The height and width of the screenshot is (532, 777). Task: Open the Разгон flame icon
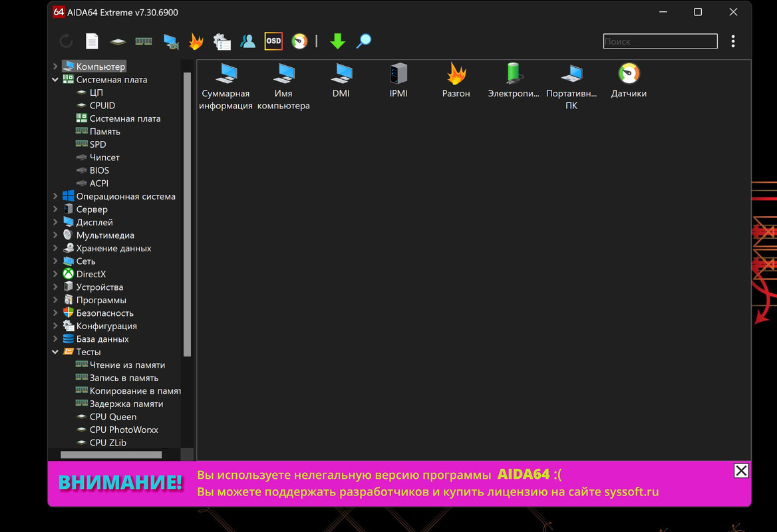(x=456, y=80)
